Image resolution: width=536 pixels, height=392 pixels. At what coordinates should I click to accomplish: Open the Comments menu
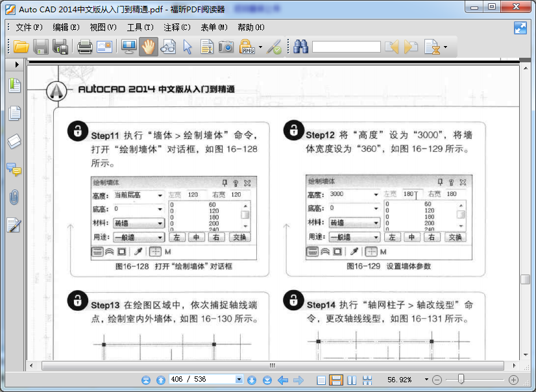coord(177,27)
